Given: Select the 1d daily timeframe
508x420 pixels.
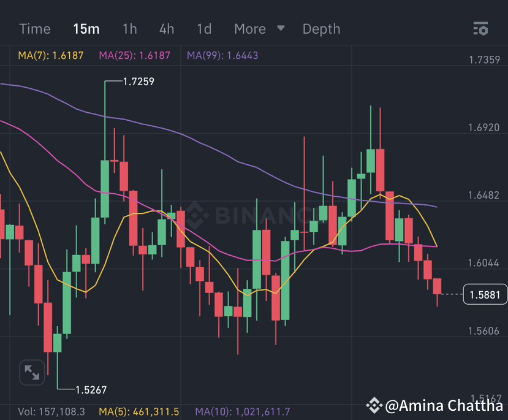Looking at the screenshot, I should coord(203,28).
